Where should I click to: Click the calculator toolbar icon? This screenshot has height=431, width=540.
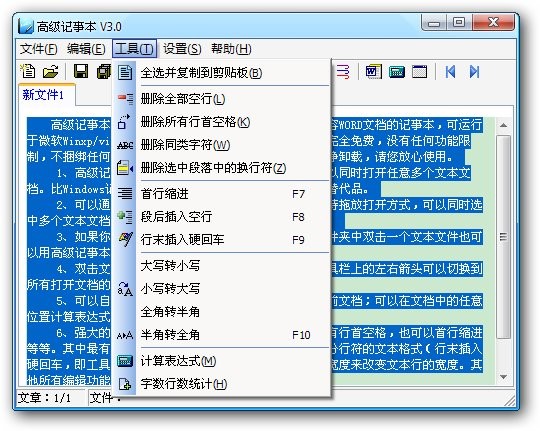pyautogui.click(x=397, y=72)
